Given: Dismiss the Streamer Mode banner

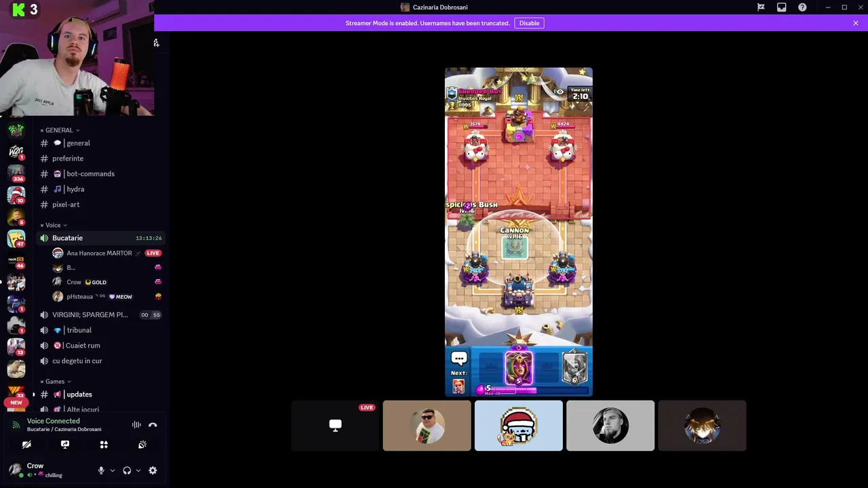Looking at the screenshot, I should [856, 23].
